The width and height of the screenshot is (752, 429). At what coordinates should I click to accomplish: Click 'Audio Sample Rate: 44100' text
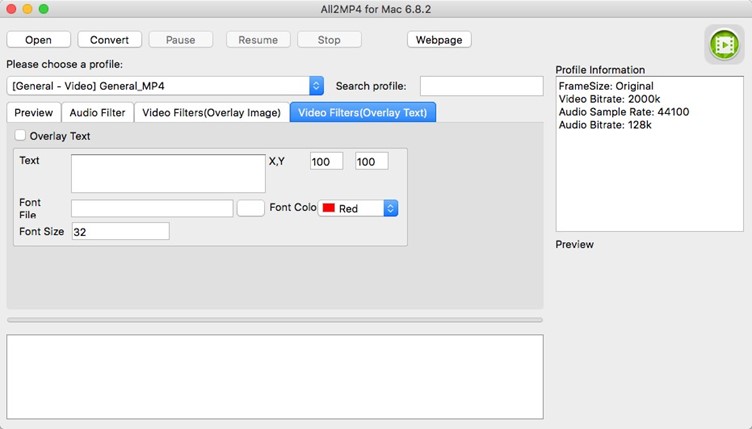tap(623, 112)
